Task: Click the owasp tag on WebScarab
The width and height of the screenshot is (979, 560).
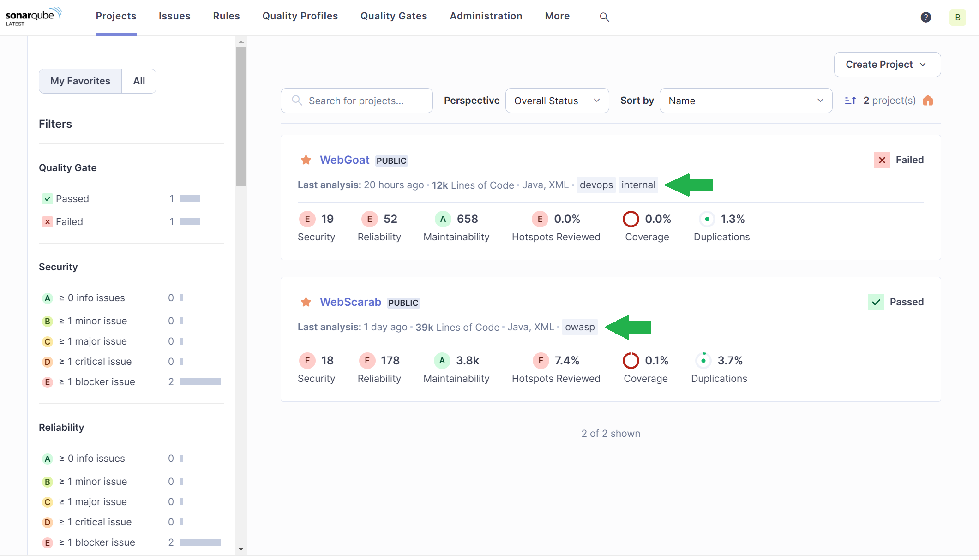Action: [x=580, y=327]
